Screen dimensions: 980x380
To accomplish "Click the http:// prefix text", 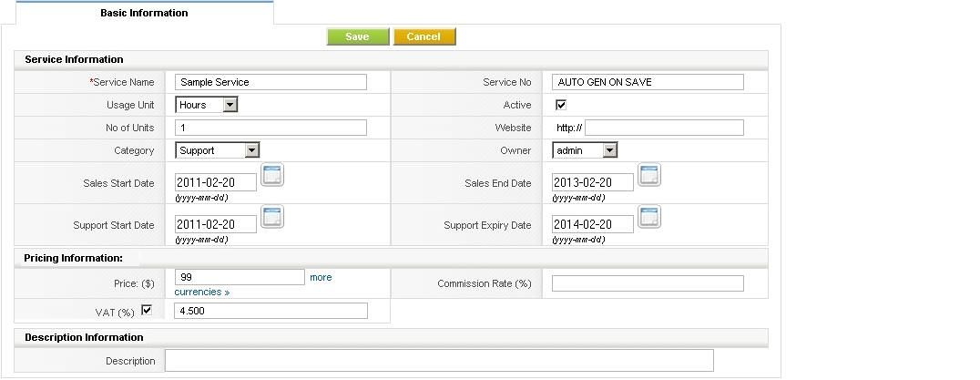I will [569, 128].
